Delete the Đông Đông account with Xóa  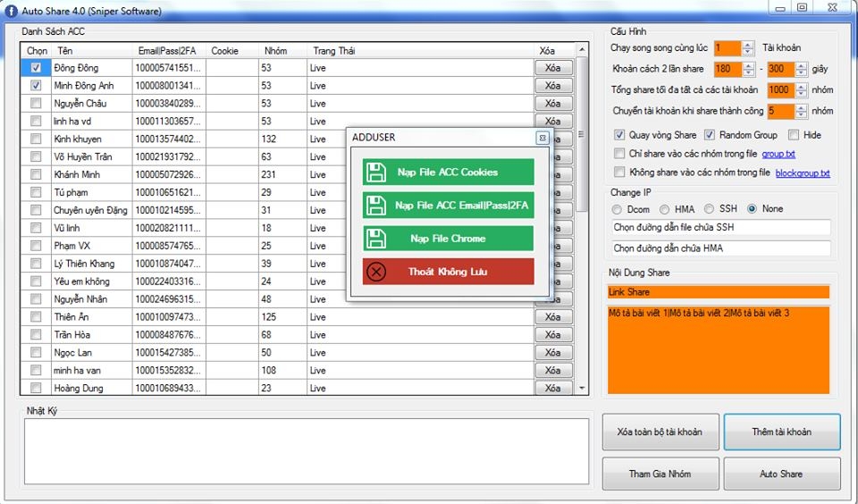click(553, 68)
